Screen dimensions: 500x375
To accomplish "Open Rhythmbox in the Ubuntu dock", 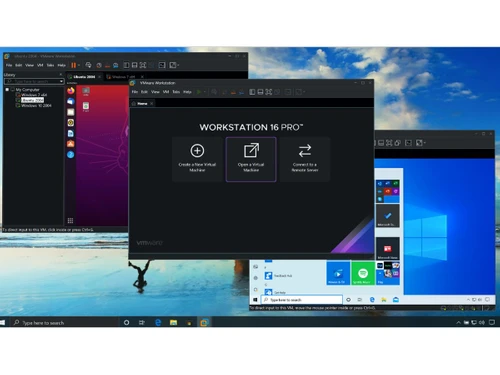I will (x=71, y=122).
